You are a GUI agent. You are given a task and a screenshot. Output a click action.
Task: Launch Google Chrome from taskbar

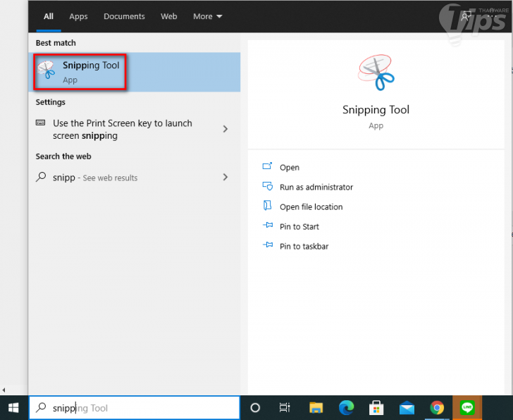point(437,408)
